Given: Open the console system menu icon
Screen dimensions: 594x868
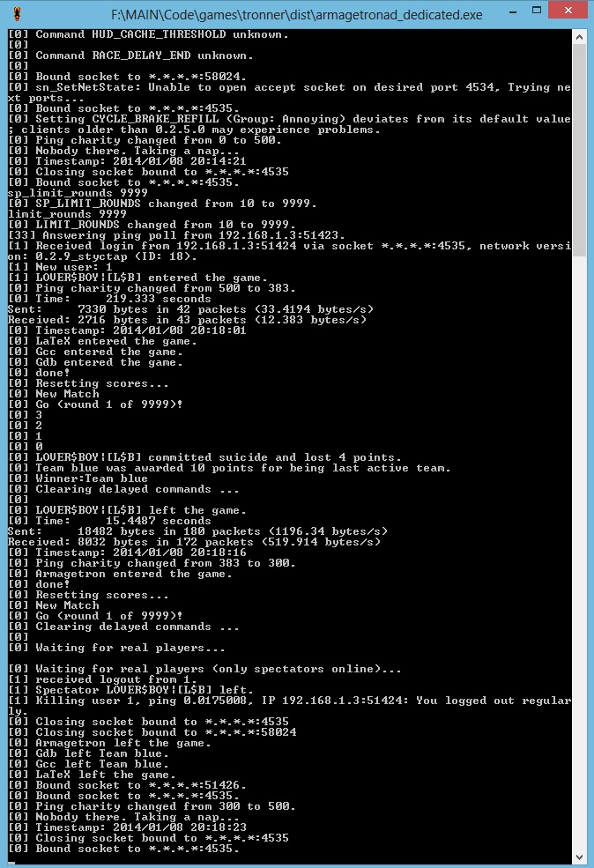Looking at the screenshot, I should pos(17,14).
